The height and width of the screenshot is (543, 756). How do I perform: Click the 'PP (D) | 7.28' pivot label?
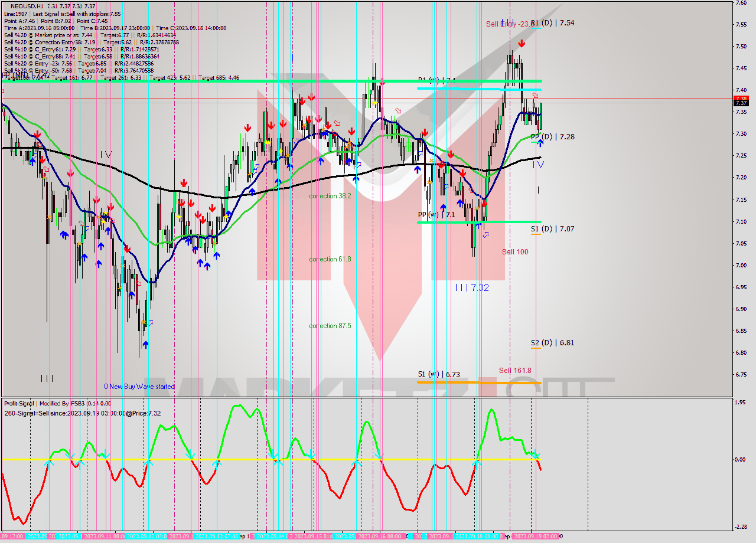pos(552,136)
